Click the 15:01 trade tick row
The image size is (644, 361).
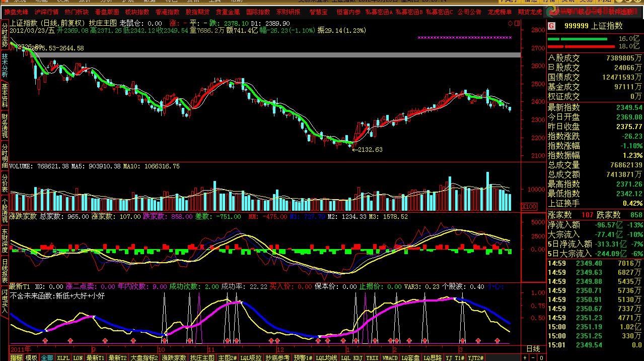click(595, 345)
